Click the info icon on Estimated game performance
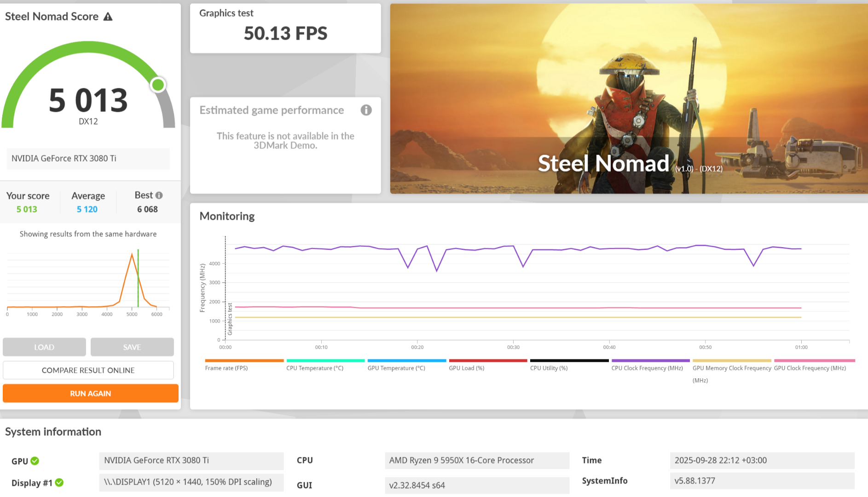The height and width of the screenshot is (497, 868). pos(366,110)
